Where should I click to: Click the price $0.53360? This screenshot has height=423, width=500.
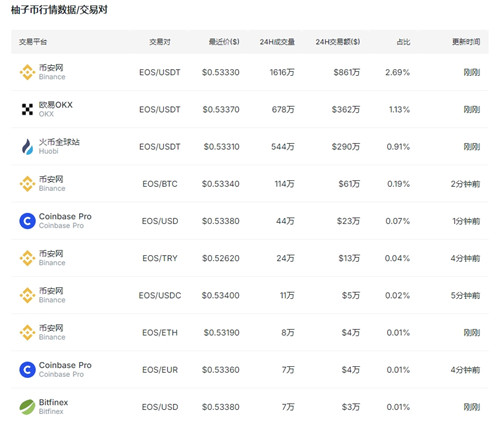pyautogui.click(x=221, y=370)
